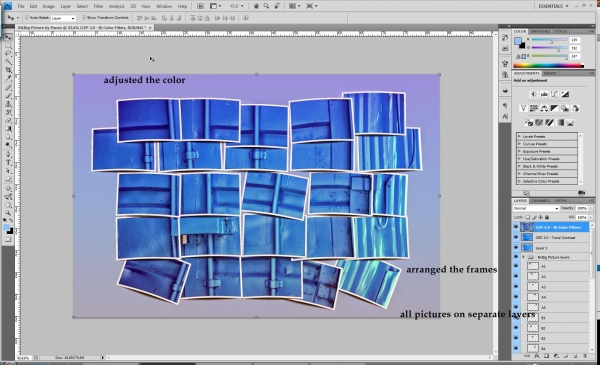Image resolution: width=600 pixels, height=365 pixels.
Task: Toggle visibility of layer A1
Action: [516, 266]
